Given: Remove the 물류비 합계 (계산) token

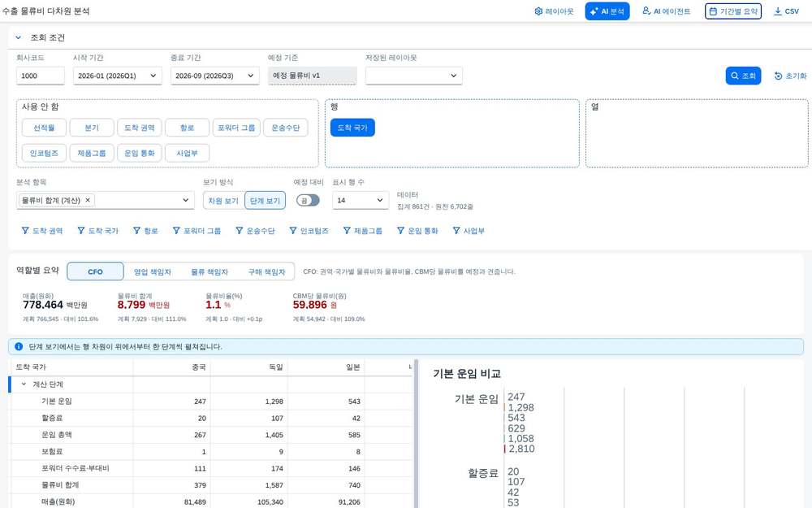Looking at the screenshot, I should (x=88, y=200).
